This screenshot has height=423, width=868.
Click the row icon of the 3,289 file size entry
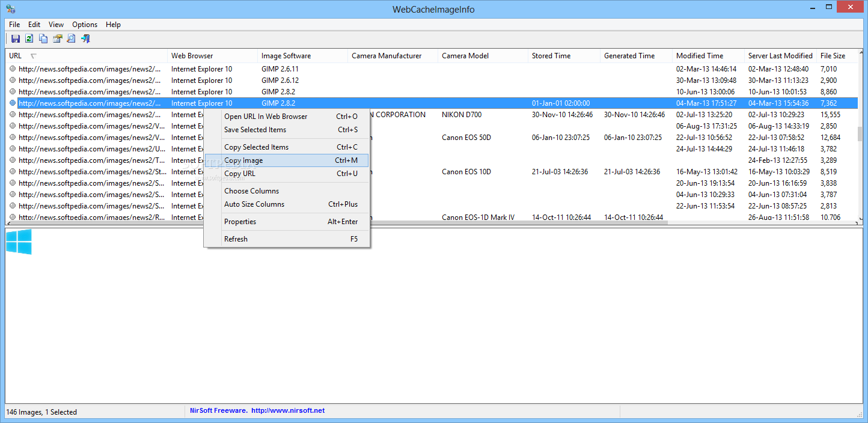pos(13,160)
